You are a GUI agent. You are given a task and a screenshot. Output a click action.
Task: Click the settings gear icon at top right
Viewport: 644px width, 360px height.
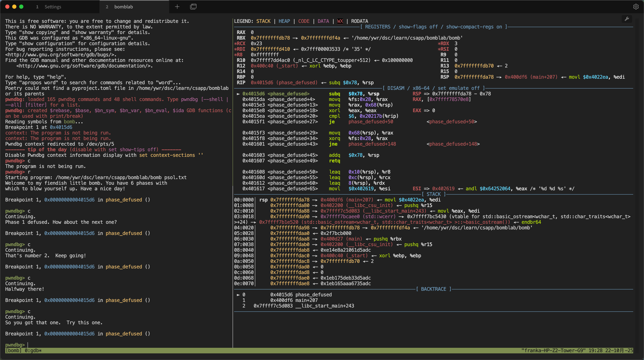click(x=636, y=7)
